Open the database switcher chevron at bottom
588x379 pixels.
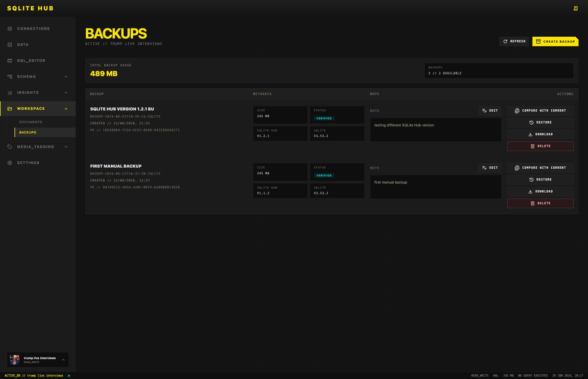(63, 360)
